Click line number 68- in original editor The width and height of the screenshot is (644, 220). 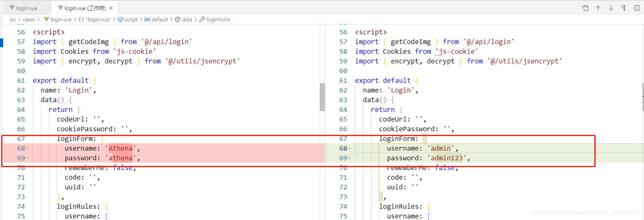23,148
